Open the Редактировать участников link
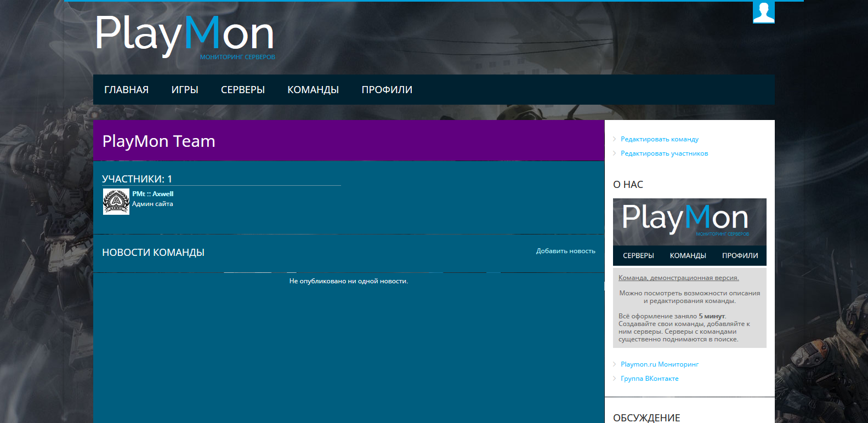Image resolution: width=868 pixels, height=423 pixels. click(x=664, y=153)
